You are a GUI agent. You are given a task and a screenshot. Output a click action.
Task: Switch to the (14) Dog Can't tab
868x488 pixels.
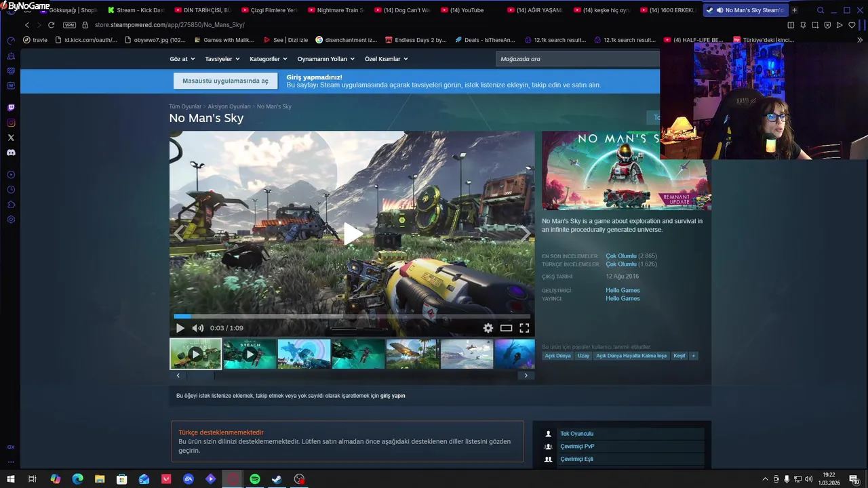(401, 10)
